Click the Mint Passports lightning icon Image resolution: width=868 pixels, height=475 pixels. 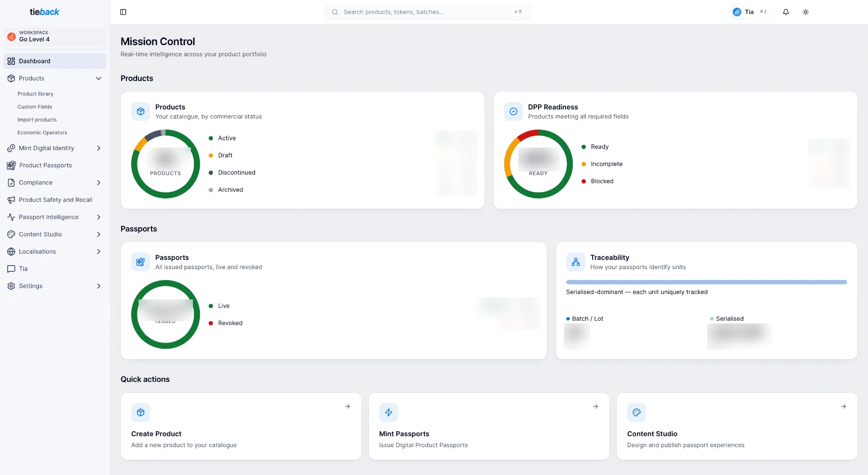(388, 412)
